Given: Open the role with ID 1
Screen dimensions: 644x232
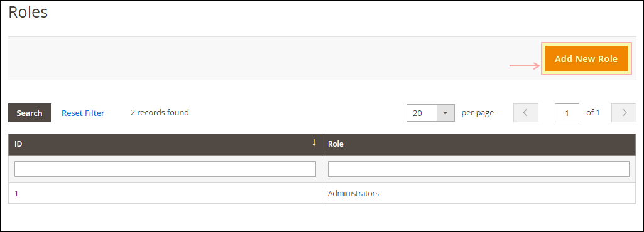Looking at the screenshot, I should pyautogui.click(x=16, y=193).
